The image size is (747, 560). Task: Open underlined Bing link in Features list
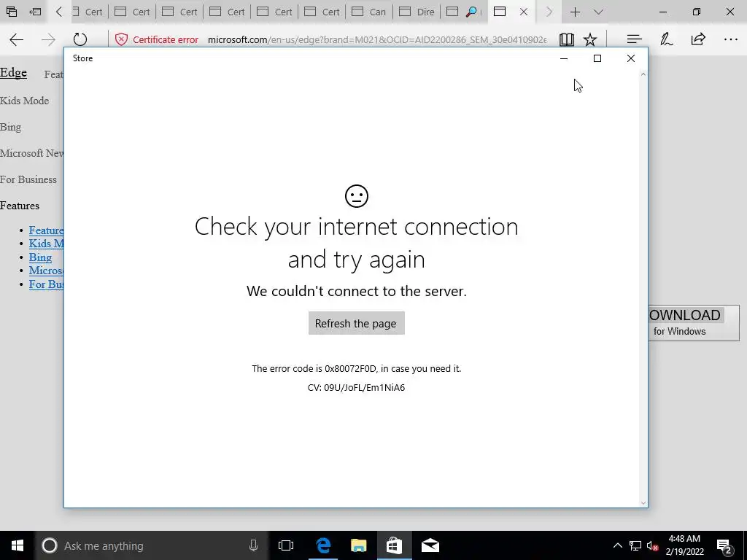[x=41, y=257]
